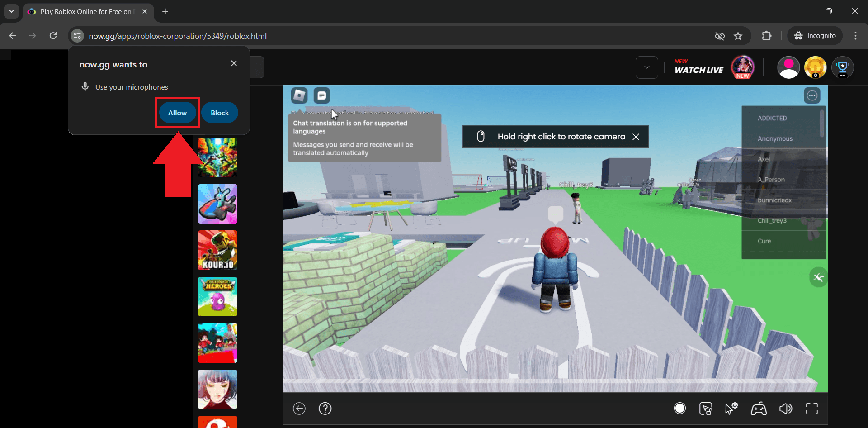This screenshot has height=428, width=868.
Task: Click the forward navigation arrow
Action: [33, 36]
